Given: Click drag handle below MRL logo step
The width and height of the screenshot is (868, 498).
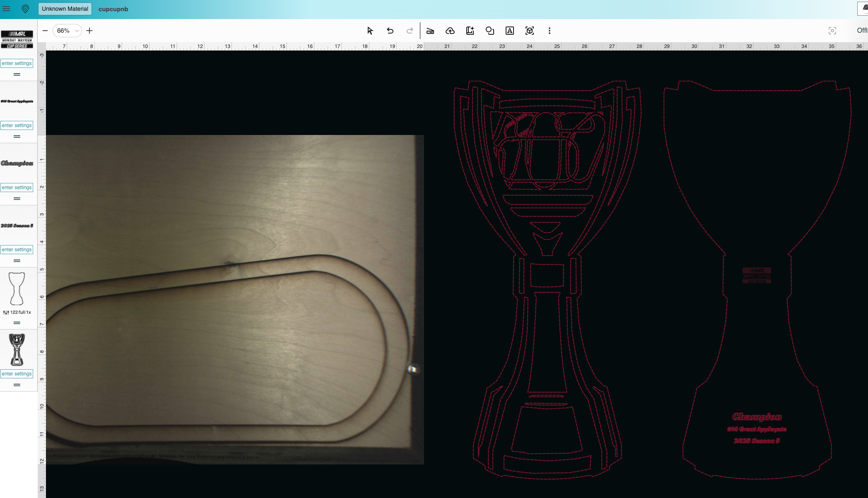Looking at the screenshot, I should 17,75.
